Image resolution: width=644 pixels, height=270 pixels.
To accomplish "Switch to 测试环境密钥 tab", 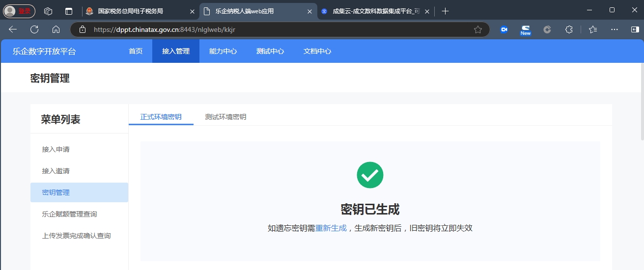I will tap(225, 117).
